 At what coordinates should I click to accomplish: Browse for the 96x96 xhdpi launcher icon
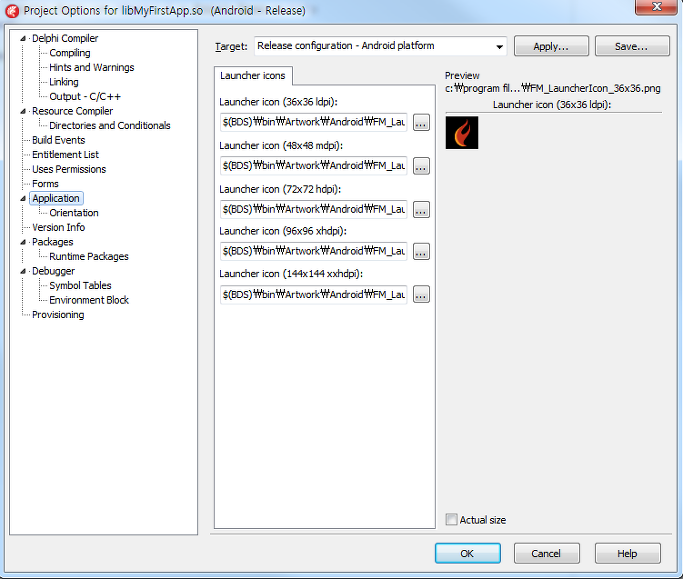(421, 251)
